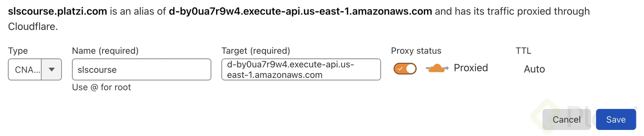Click the bold slscourse.platzi.com text
The height and width of the screenshot is (136, 644).
click(x=58, y=11)
